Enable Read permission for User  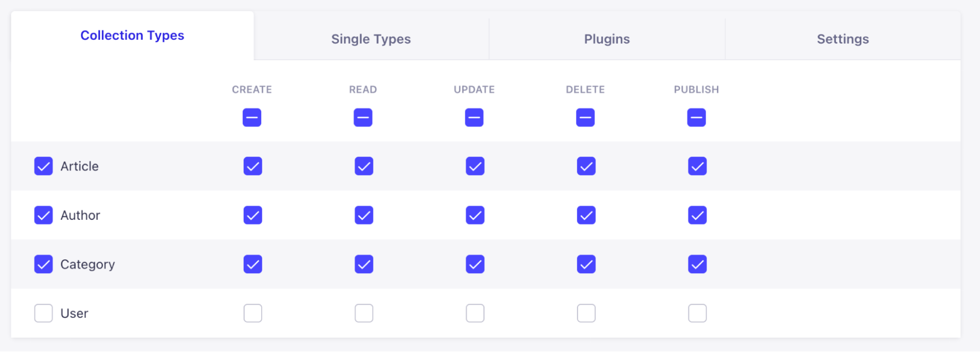(x=364, y=313)
